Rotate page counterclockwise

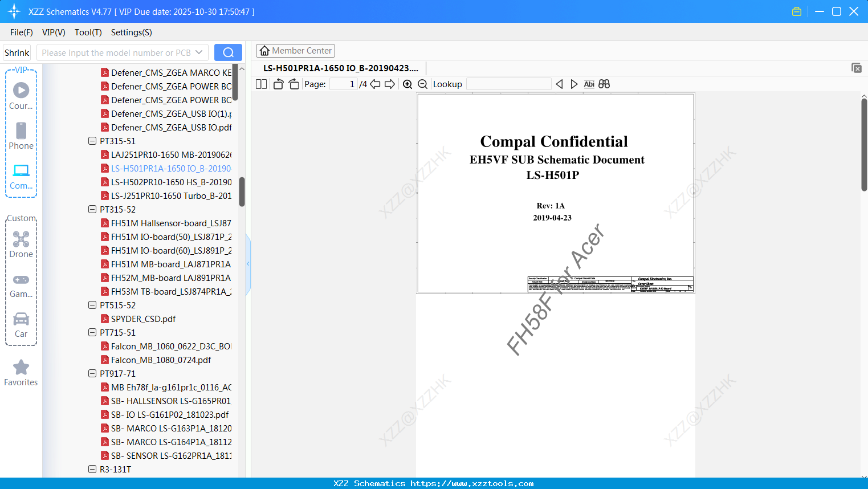pos(279,84)
